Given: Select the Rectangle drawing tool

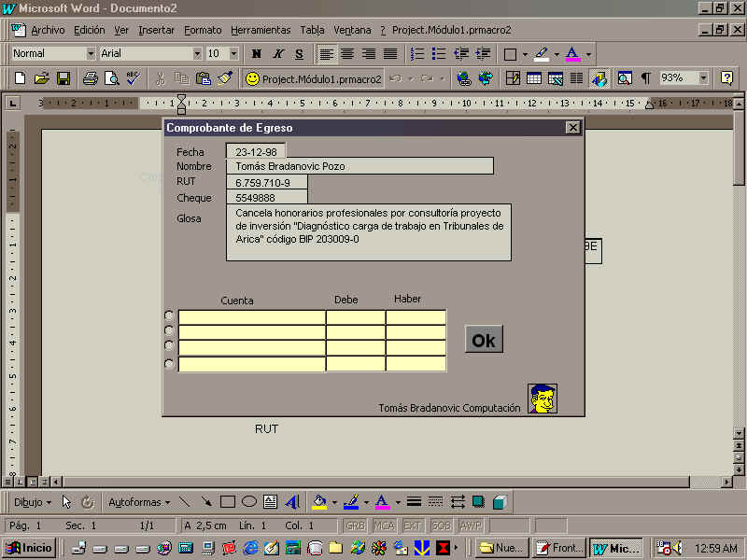Looking at the screenshot, I should point(227,502).
